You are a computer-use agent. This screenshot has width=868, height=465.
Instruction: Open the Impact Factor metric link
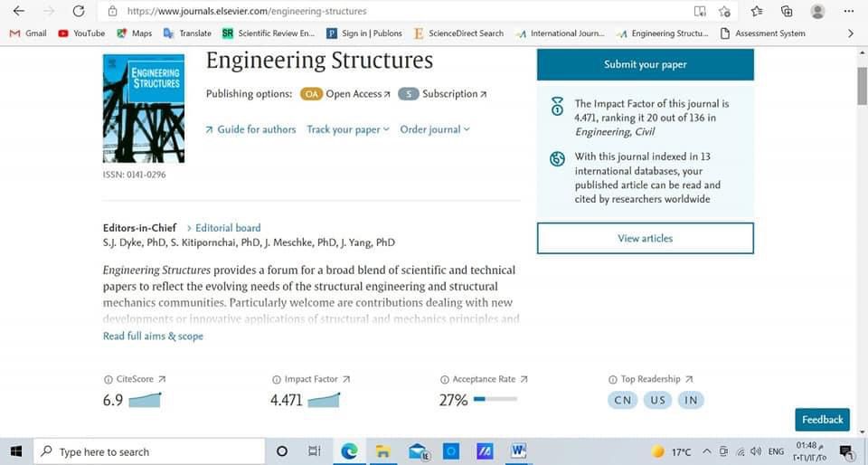click(x=317, y=379)
